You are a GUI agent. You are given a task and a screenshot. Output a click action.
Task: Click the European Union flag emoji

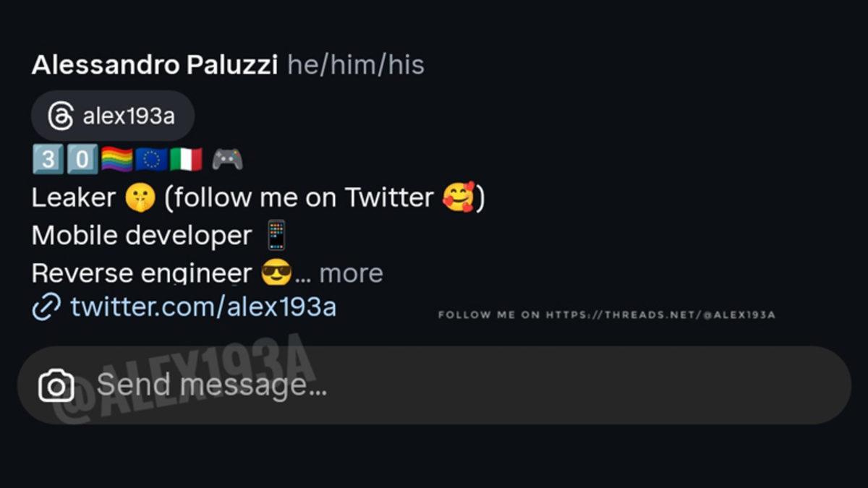(x=151, y=159)
